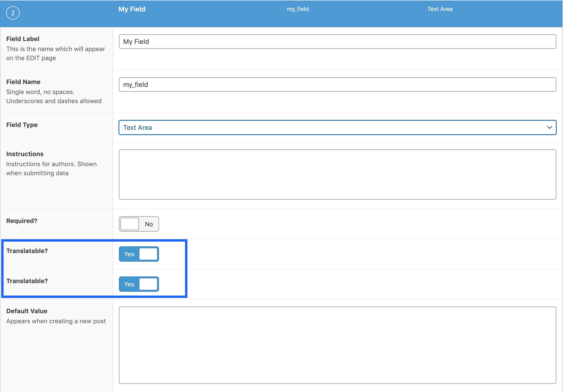Click the Field Label heading text
This screenshot has width=563, height=392.
[22, 38]
